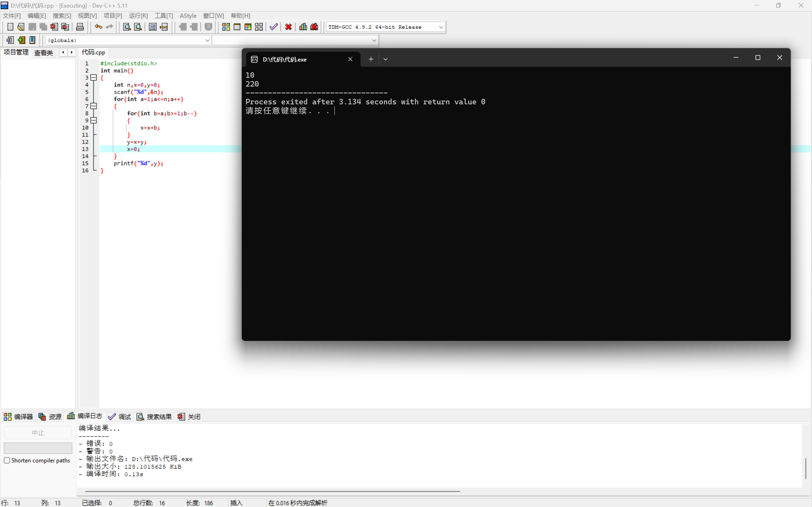Start profiling analysis
The width and height of the screenshot is (812, 507).
[303, 27]
